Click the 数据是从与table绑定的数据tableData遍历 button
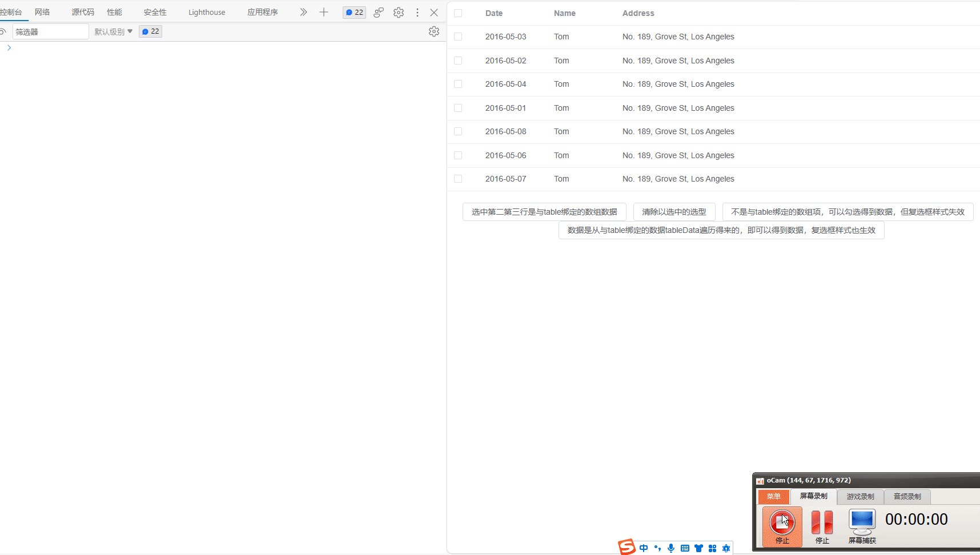Viewport: 980px width, 555px height. coord(721,230)
